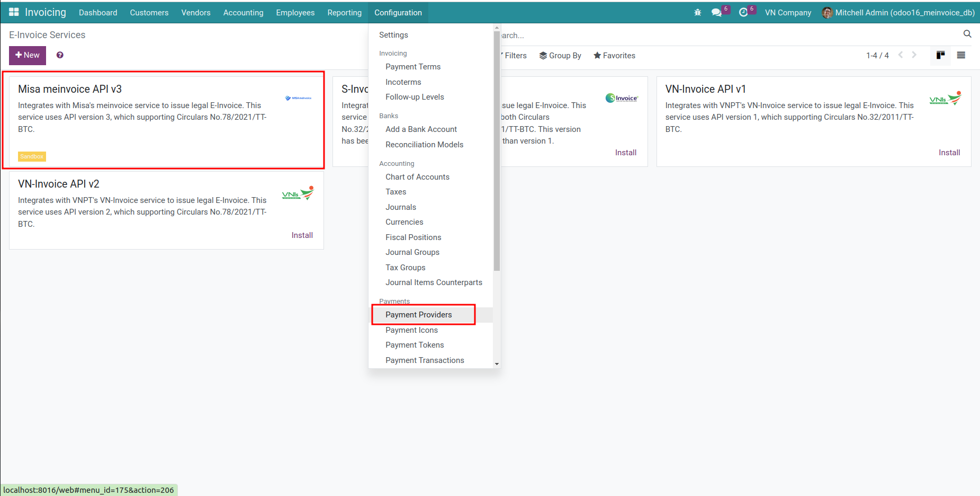Go to next page arrow
This screenshot has height=496, width=980.
pyautogui.click(x=914, y=55)
